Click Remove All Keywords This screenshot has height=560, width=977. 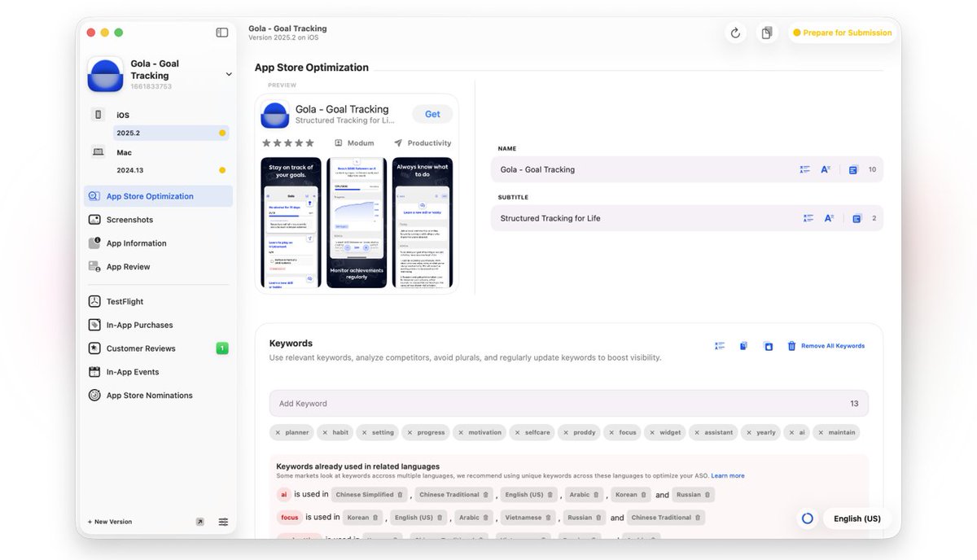(x=826, y=346)
